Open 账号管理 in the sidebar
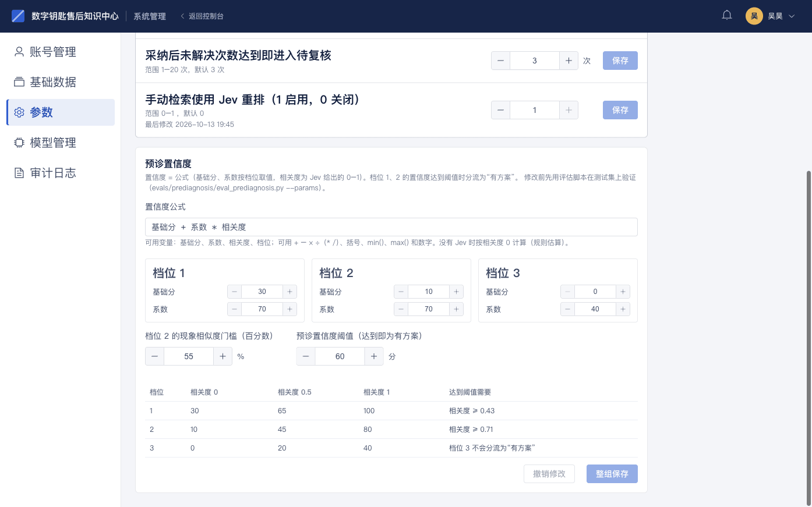The image size is (812, 507). (61, 52)
